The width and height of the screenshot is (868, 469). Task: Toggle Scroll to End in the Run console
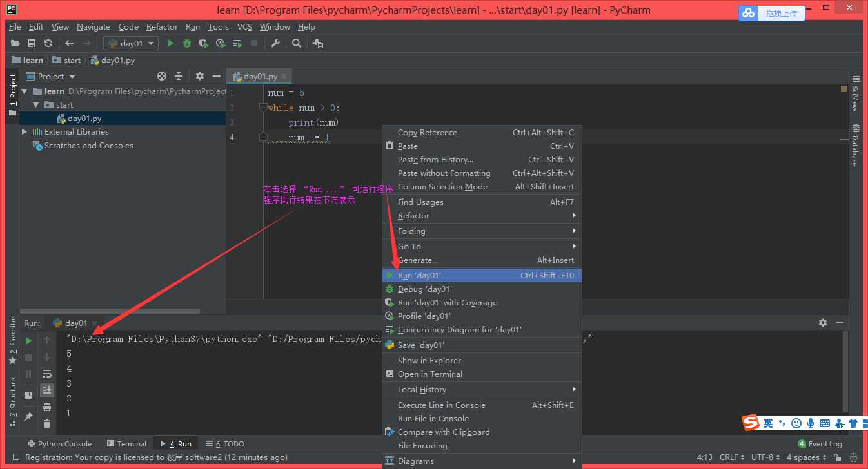pos(47,390)
